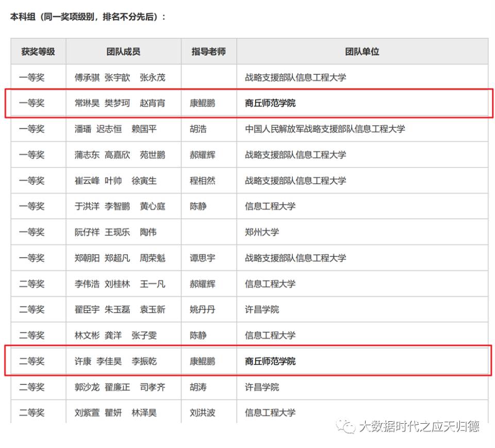Image resolution: width=495 pixels, height=448 pixels.
Task: Click advisor name 胡浩
Action: point(198,129)
